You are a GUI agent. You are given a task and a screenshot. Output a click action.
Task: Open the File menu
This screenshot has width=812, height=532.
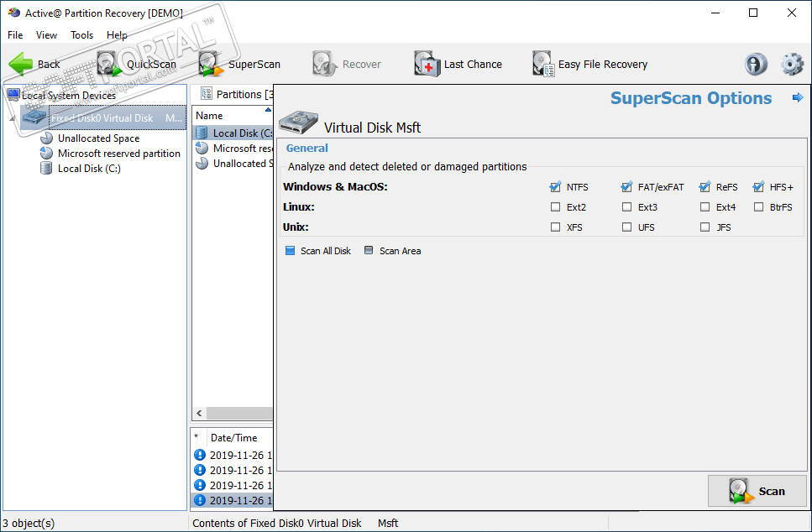pyautogui.click(x=15, y=35)
